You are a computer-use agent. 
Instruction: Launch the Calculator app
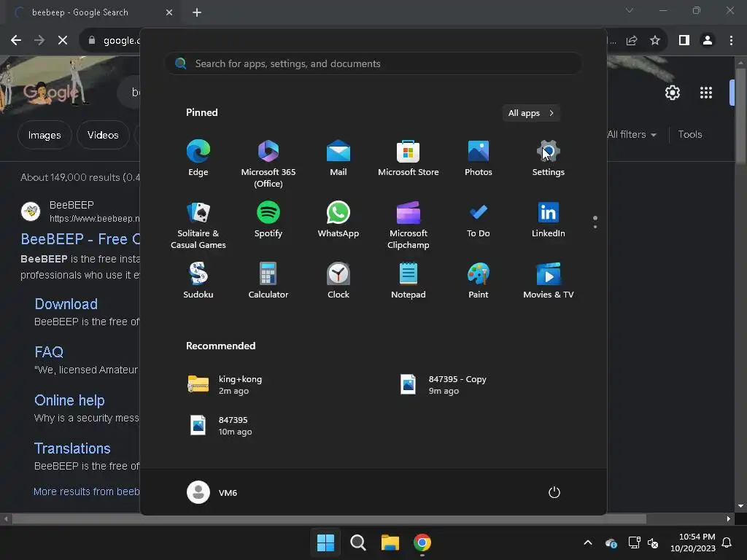pos(268,281)
